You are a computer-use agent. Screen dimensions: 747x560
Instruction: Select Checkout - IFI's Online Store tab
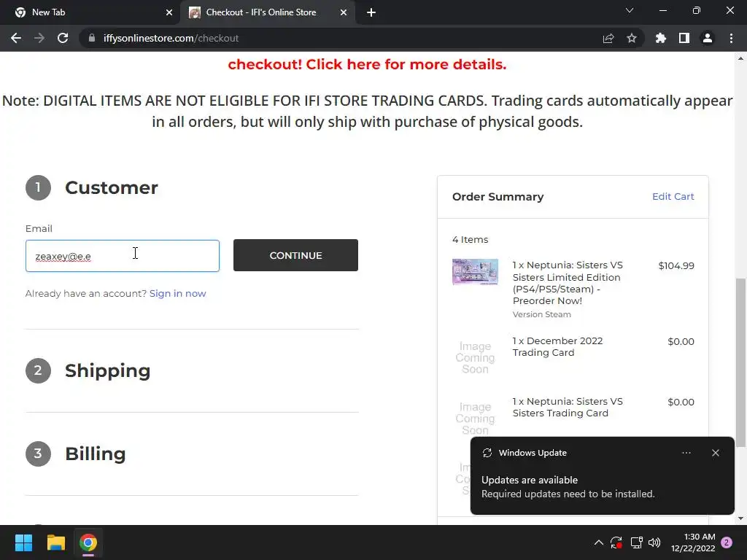click(268, 12)
